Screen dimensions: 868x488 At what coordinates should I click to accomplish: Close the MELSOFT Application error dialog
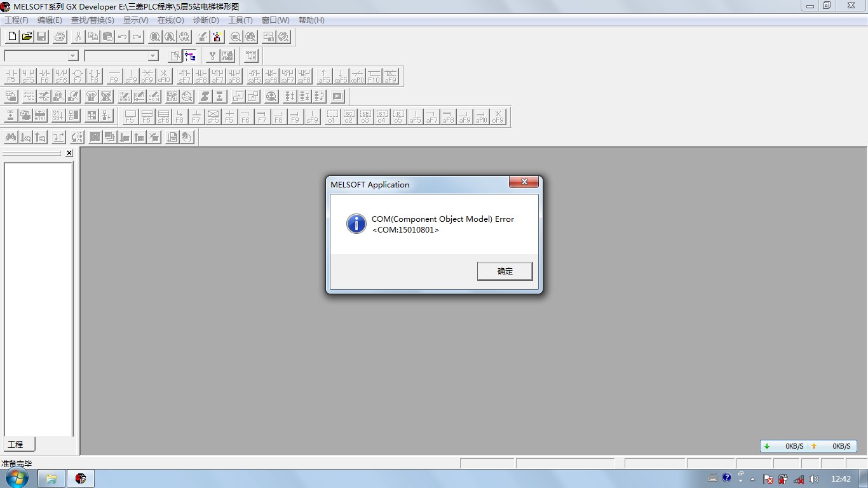click(524, 182)
